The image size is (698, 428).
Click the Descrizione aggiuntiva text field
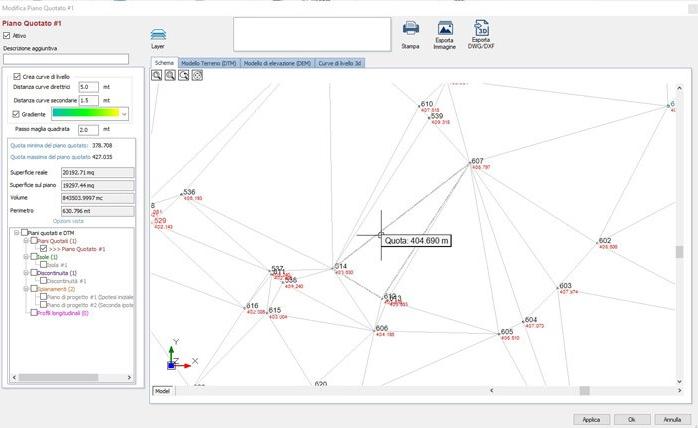pyautogui.click(x=66, y=59)
